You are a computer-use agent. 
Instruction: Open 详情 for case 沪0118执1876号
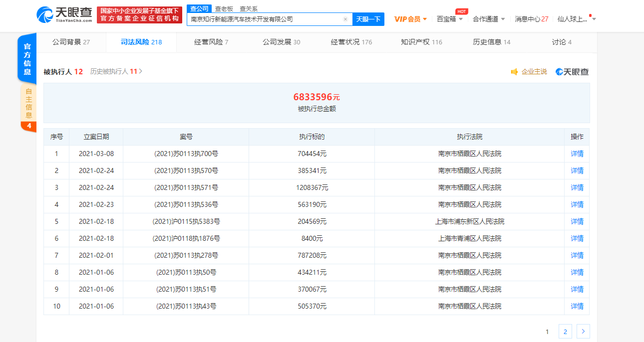pyautogui.click(x=577, y=239)
